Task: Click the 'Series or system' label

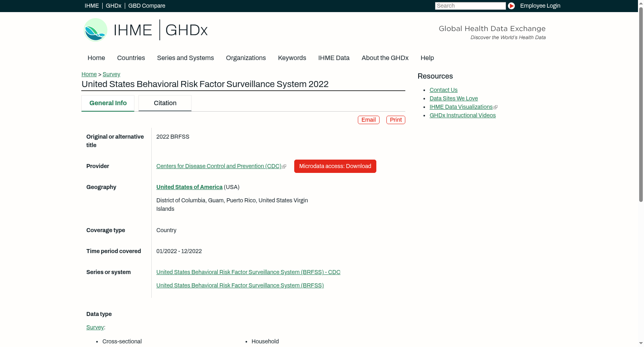Action: pos(108,272)
